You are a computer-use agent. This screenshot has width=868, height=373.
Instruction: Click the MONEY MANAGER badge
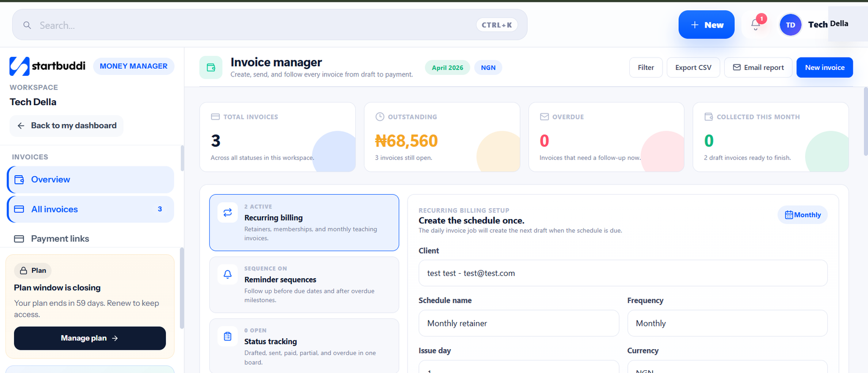tap(133, 66)
